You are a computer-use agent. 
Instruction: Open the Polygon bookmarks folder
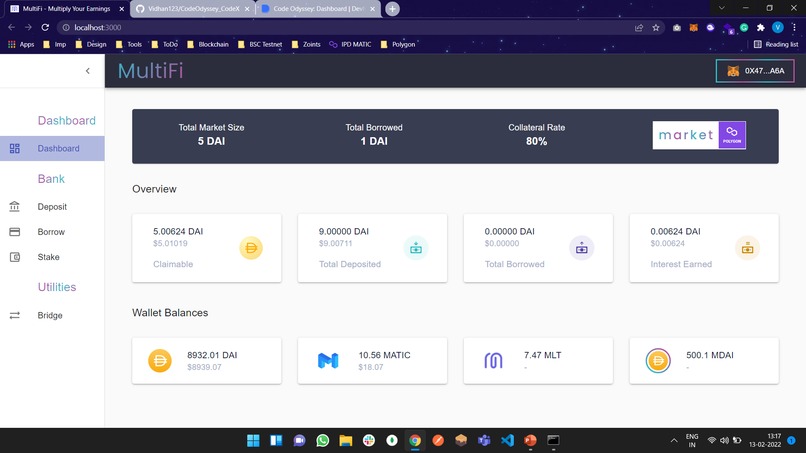(397, 44)
